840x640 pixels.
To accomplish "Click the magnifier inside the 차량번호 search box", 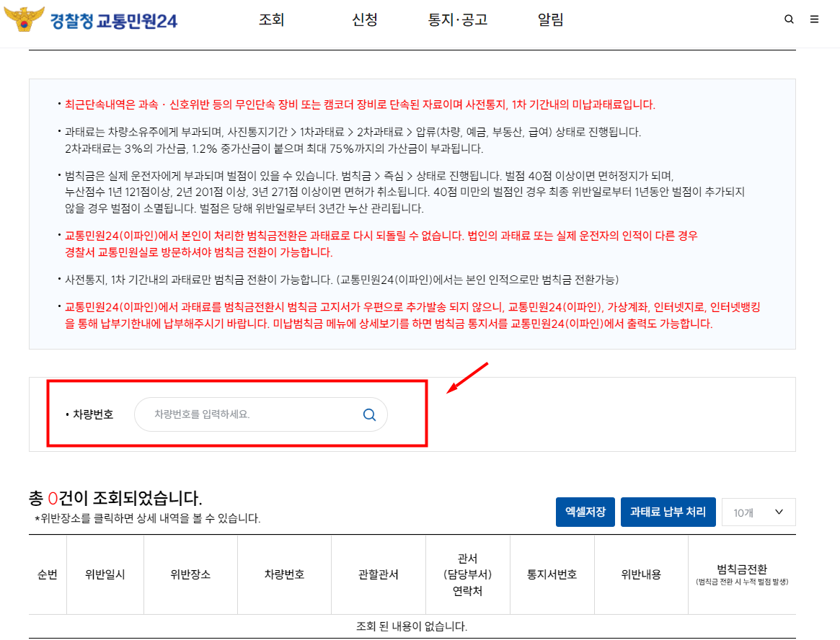I will tap(369, 414).
